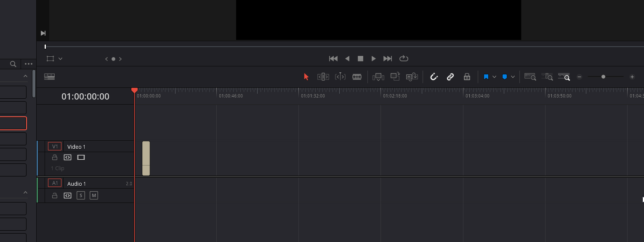
Task: Expand the viewer overlay mode dropdown
Action: tap(60, 59)
